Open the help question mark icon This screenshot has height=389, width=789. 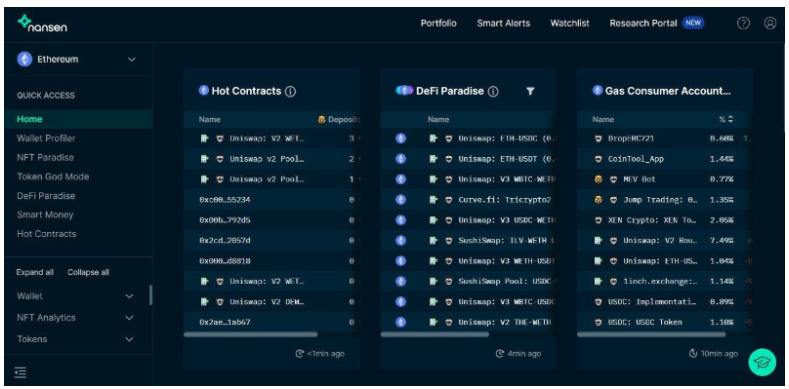743,23
